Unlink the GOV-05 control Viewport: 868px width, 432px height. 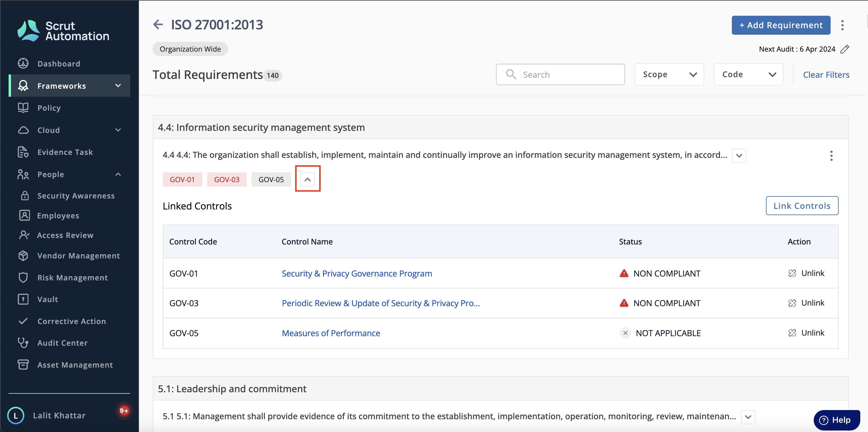coord(806,333)
